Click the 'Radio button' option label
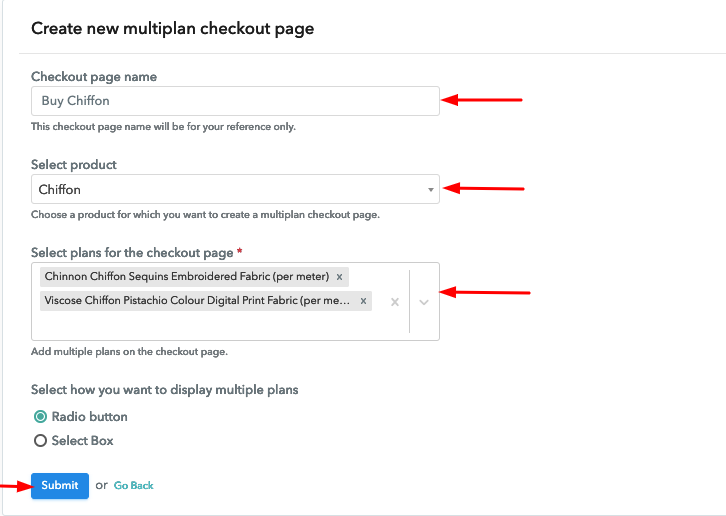The height and width of the screenshot is (516, 726). 89,417
